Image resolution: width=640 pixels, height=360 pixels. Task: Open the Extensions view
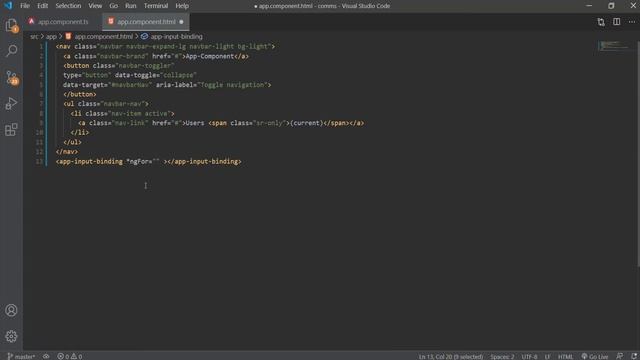[x=11, y=130]
